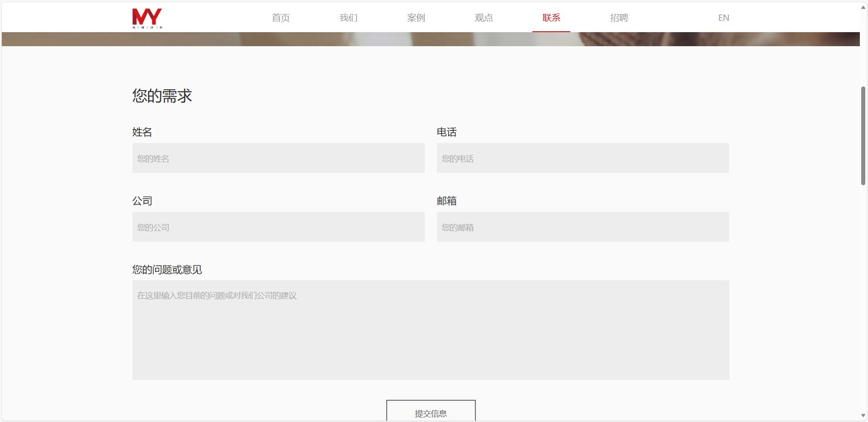868x422 pixels.
Task: Switch language with the EN link
Action: [x=724, y=18]
